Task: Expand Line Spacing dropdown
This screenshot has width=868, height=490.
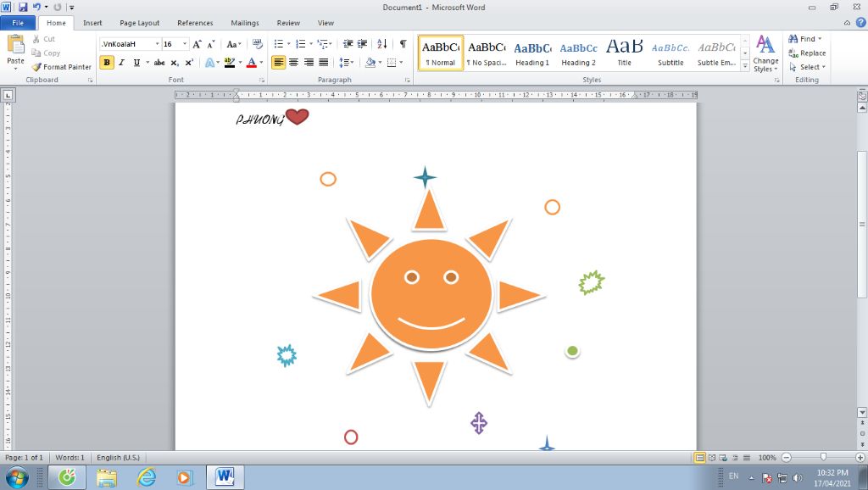Action: click(352, 63)
